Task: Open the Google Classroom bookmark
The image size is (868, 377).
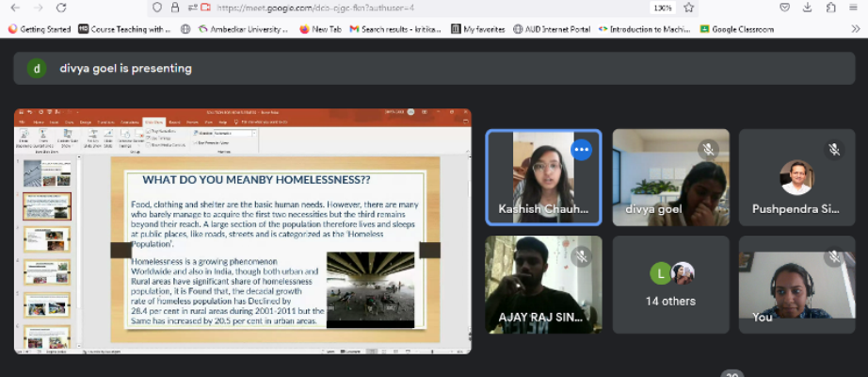Action: pos(736,29)
